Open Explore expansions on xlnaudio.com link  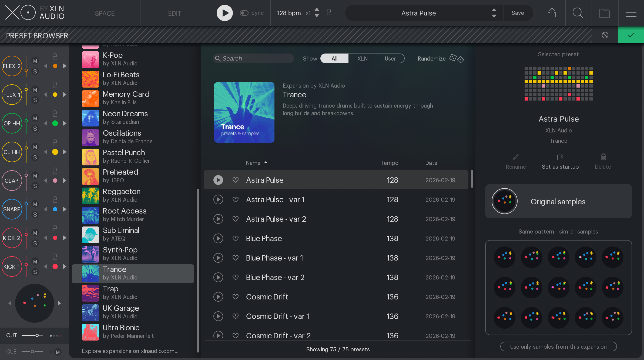click(130, 351)
